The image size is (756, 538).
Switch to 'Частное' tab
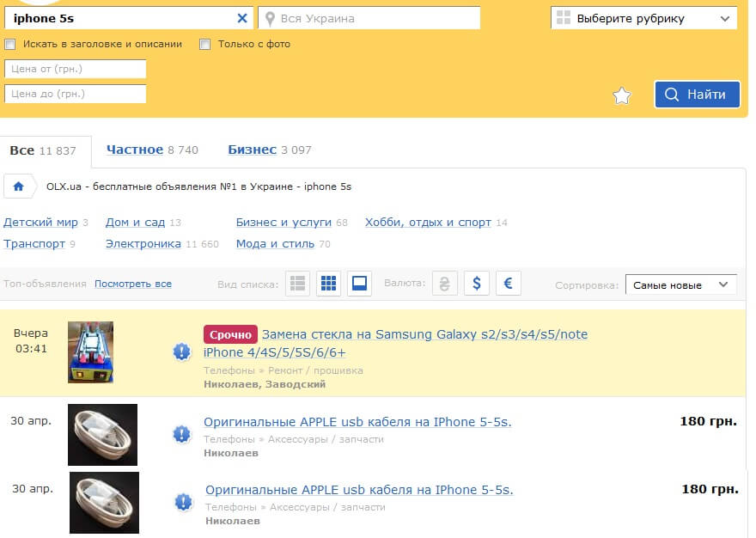135,150
